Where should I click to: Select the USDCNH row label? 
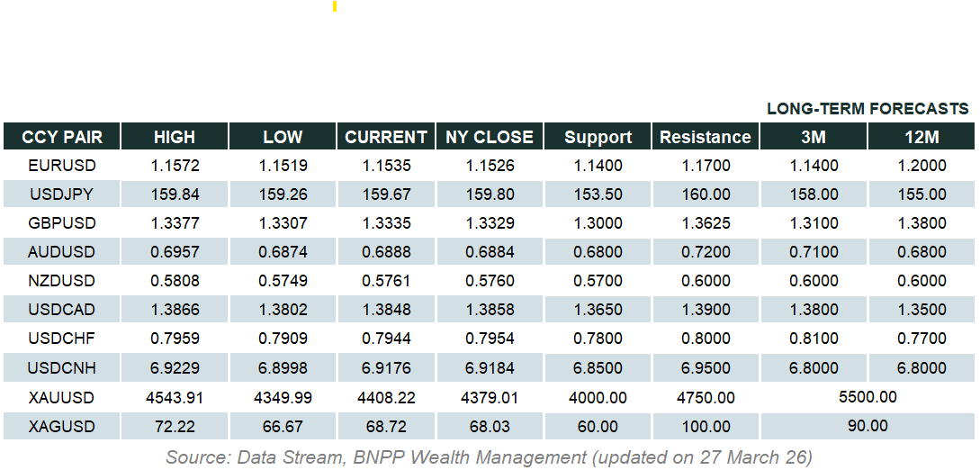tap(62, 367)
